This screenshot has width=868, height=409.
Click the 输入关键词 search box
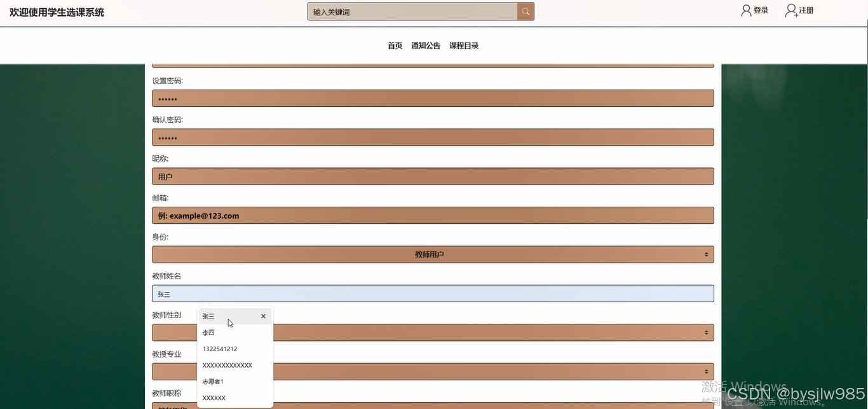point(412,11)
